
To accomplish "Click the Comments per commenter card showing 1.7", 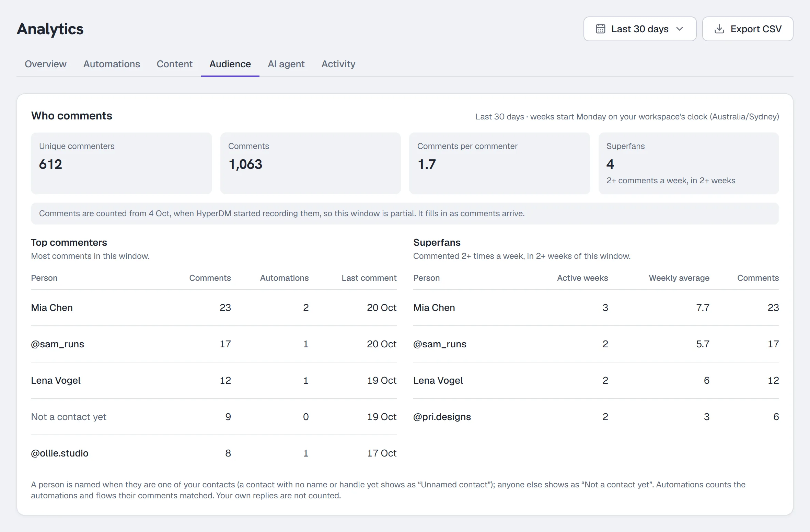I will pos(499,163).
